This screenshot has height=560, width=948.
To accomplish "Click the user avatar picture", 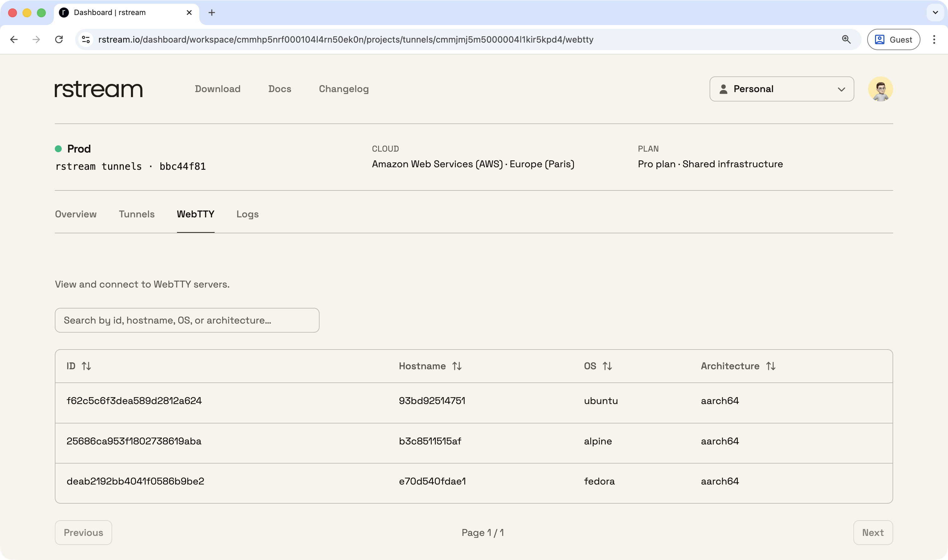I will point(881,89).
